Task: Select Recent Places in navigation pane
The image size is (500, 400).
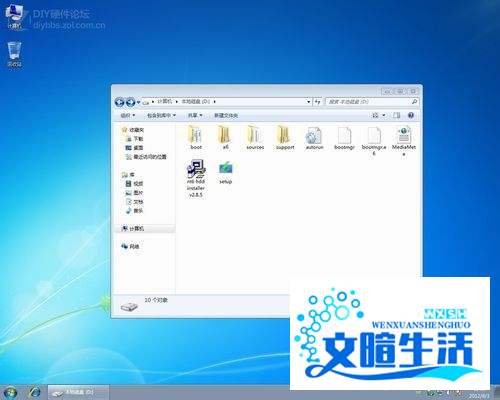Action: [146, 157]
